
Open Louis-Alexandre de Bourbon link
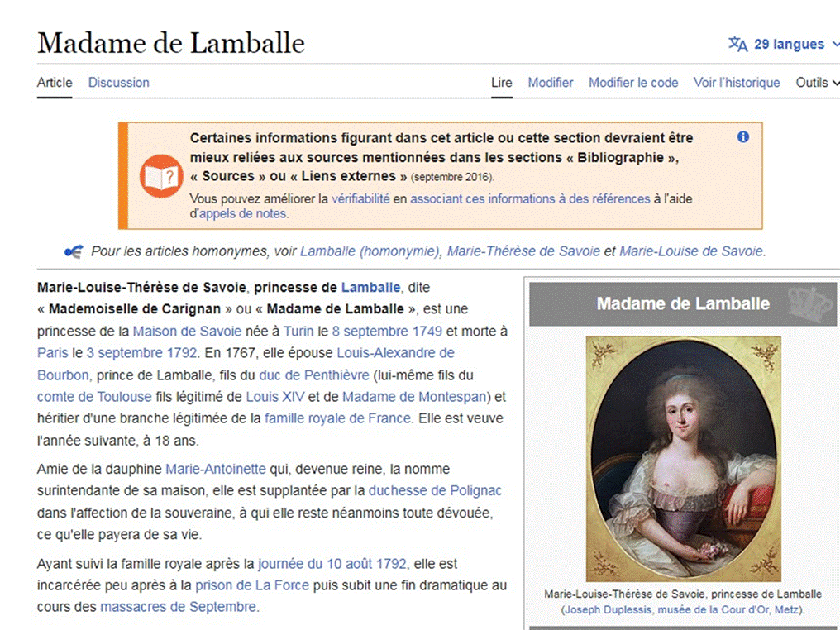pyautogui.click(x=246, y=365)
